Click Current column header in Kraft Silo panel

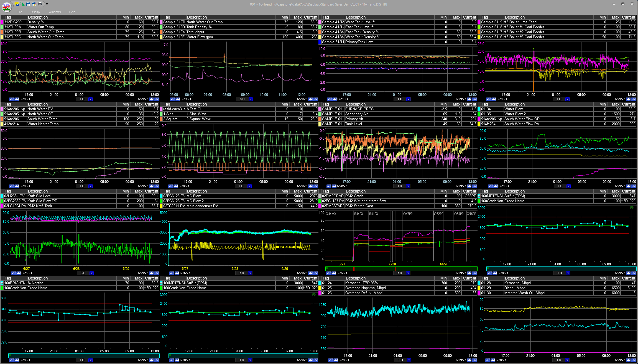point(152,191)
